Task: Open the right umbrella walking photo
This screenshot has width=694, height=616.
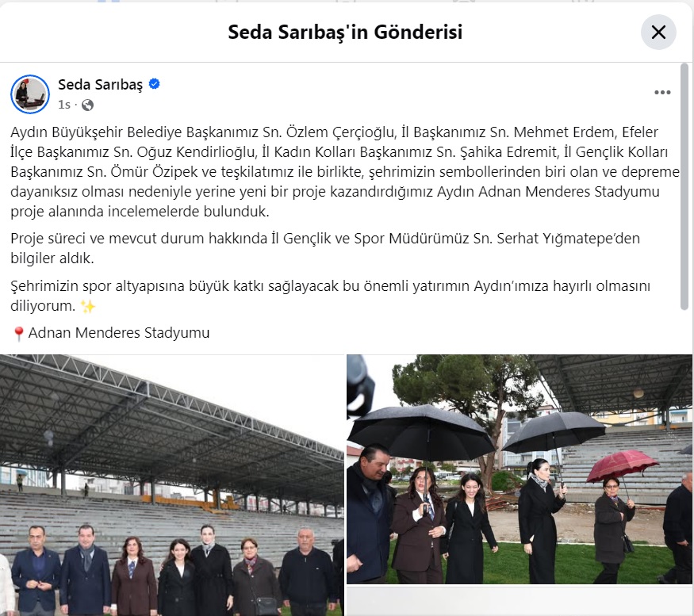Action: pos(520,469)
